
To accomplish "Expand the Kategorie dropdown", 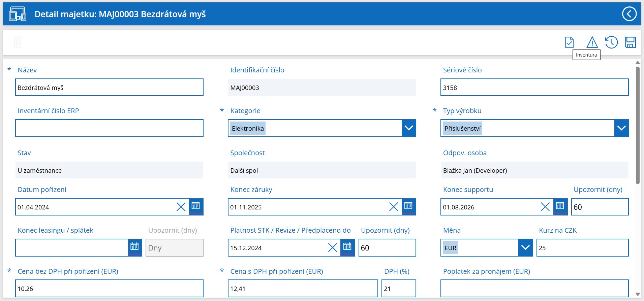I will point(409,128).
